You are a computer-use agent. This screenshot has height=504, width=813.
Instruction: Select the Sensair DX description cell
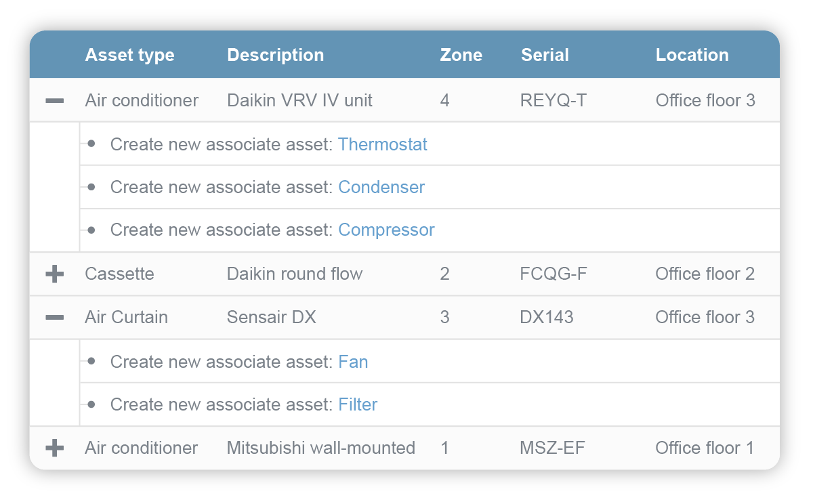pyautogui.click(x=271, y=318)
